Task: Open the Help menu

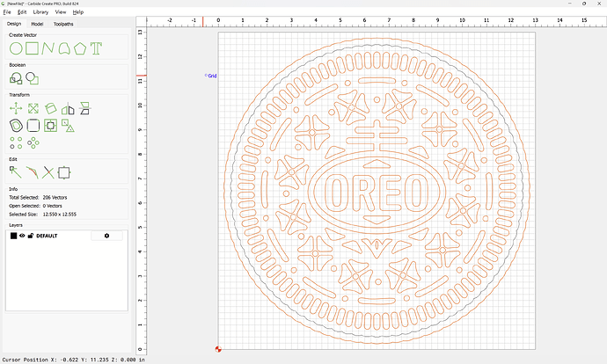Action: click(78, 12)
